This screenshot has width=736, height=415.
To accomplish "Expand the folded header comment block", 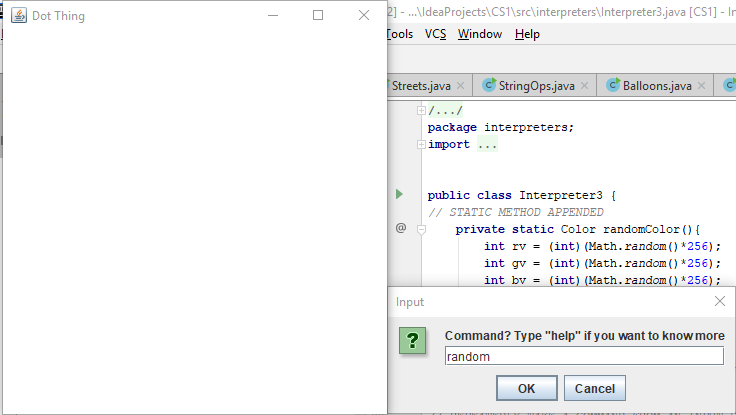I will pos(421,110).
